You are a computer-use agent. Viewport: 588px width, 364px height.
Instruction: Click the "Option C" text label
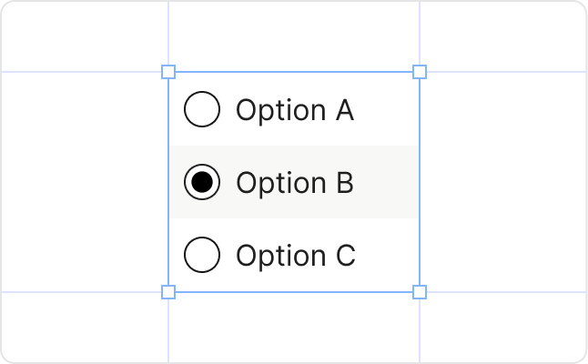295,256
